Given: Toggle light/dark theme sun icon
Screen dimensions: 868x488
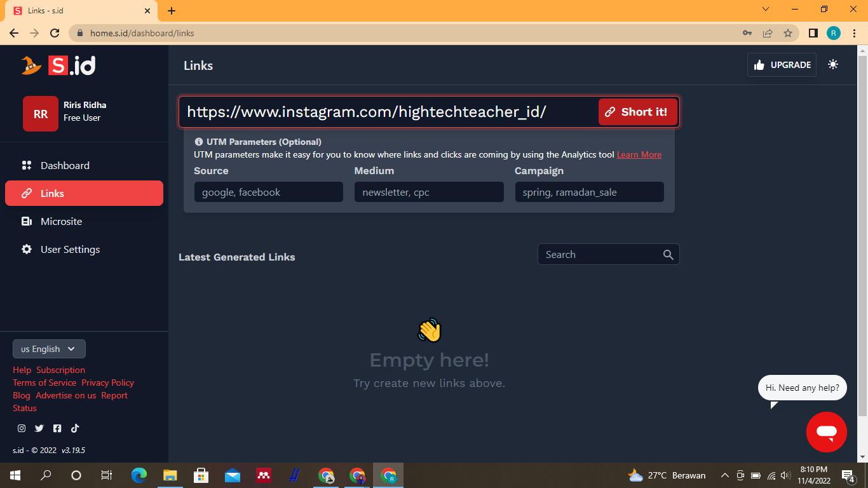Looking at the screenshot, I should pos(833,65).
